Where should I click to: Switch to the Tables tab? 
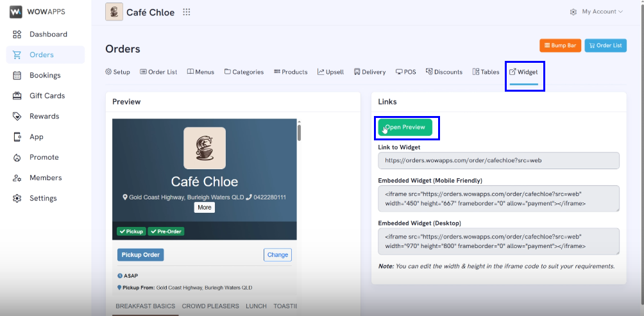click(486, 72)
